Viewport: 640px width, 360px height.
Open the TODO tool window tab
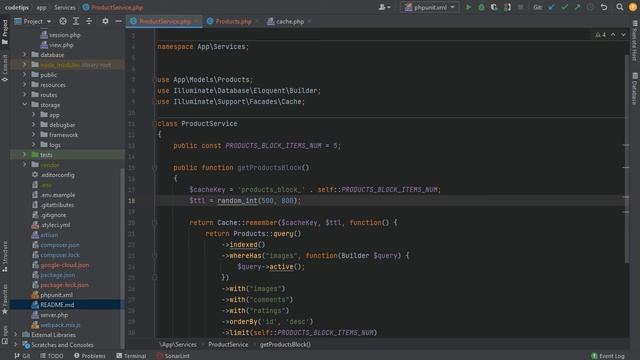pos(51,356)
